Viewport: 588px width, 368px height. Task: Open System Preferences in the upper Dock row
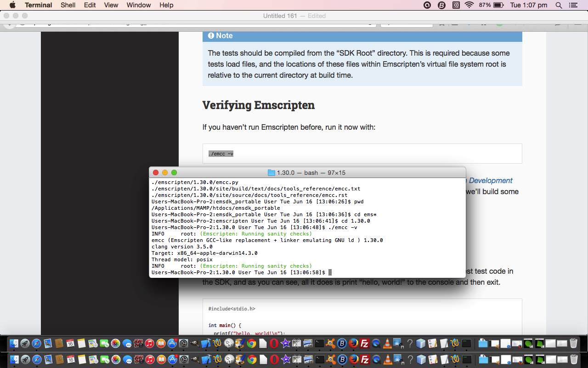(x=183, y=343)
